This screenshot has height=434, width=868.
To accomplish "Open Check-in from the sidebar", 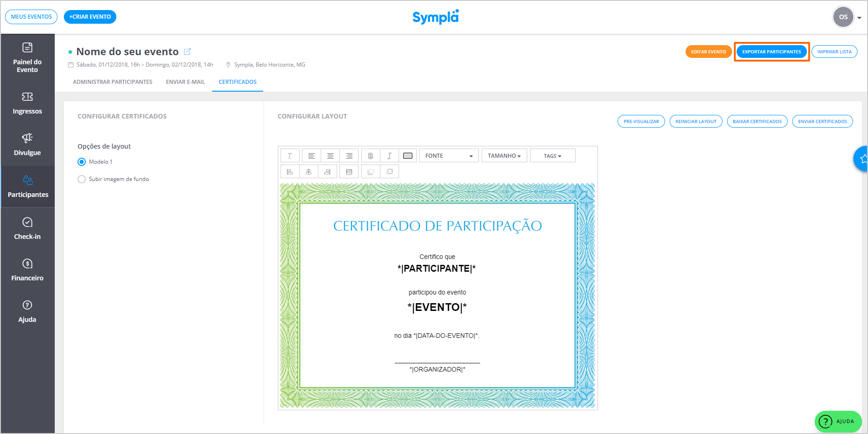I will pyautogui.click(x=27, y=228).
